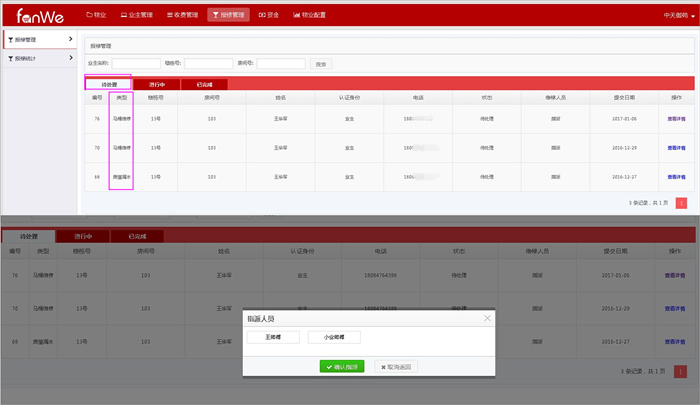700x405 pixels.
Task: Click the 资金 funds menu icon
Action: click(x=262, y=15)
